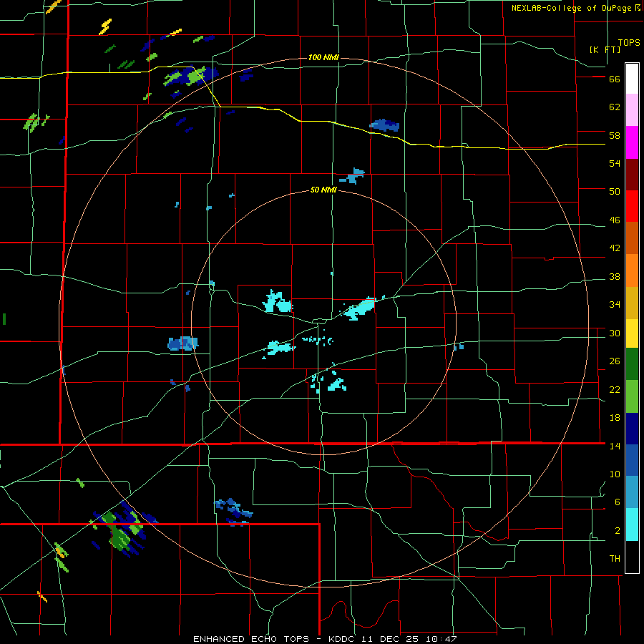This screenshot has width=644, height=644.
Task: Click the 54 legend value
Action: pos(615,163)
